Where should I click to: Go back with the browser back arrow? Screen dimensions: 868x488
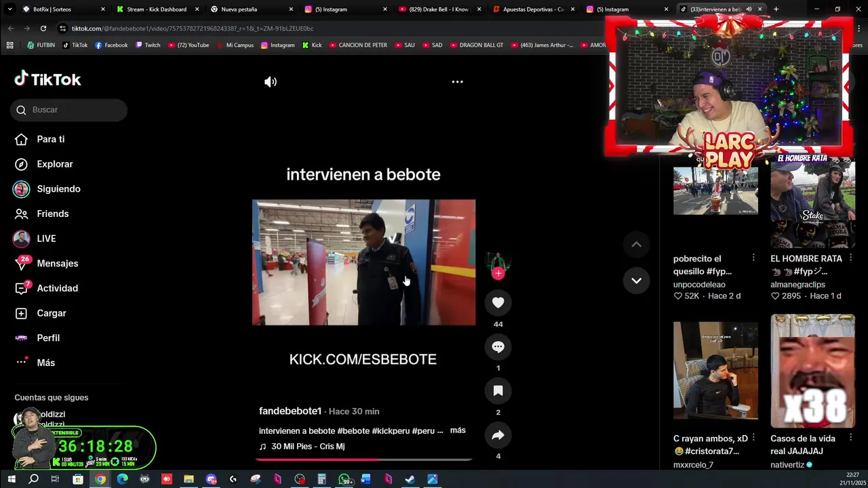[x=11, y=28]
